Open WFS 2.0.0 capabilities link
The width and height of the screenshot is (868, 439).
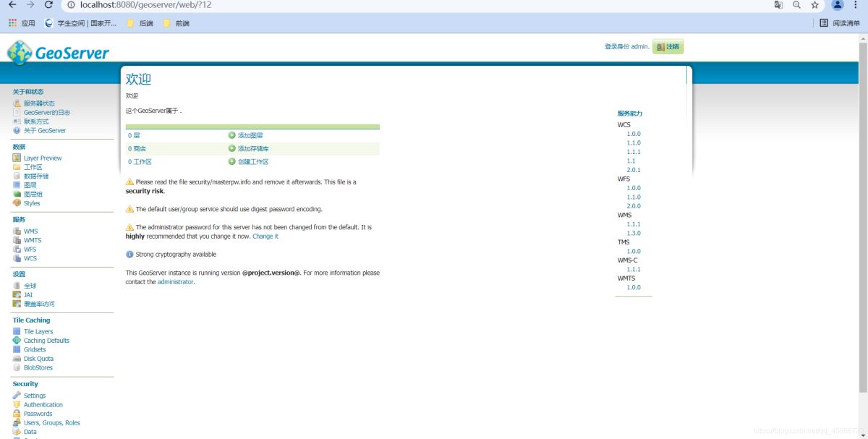[634, 206]
